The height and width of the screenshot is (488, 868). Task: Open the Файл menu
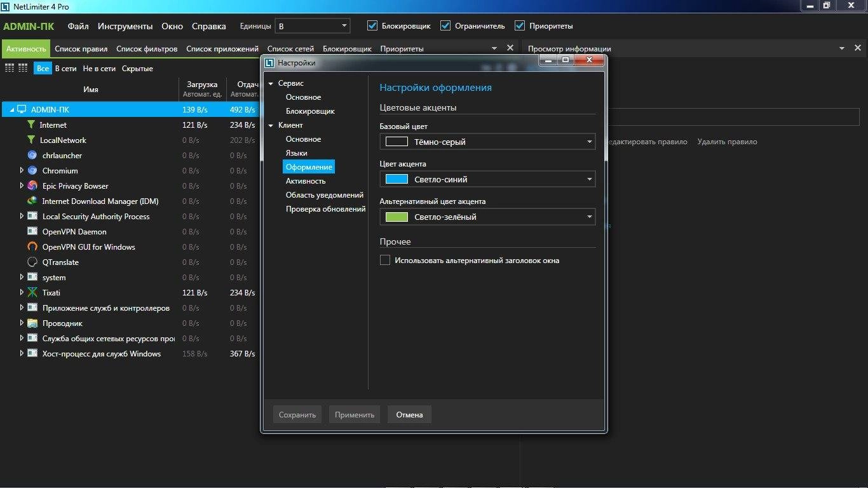coord(78,26)
